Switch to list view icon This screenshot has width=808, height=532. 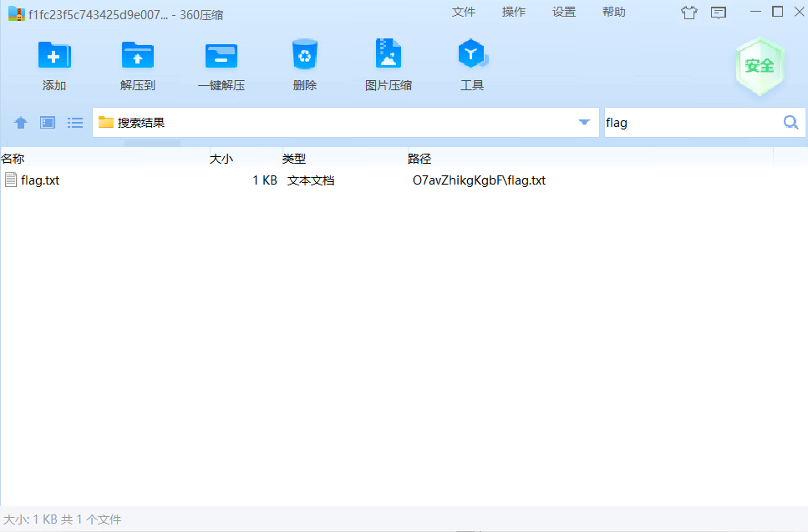[75, 123]
